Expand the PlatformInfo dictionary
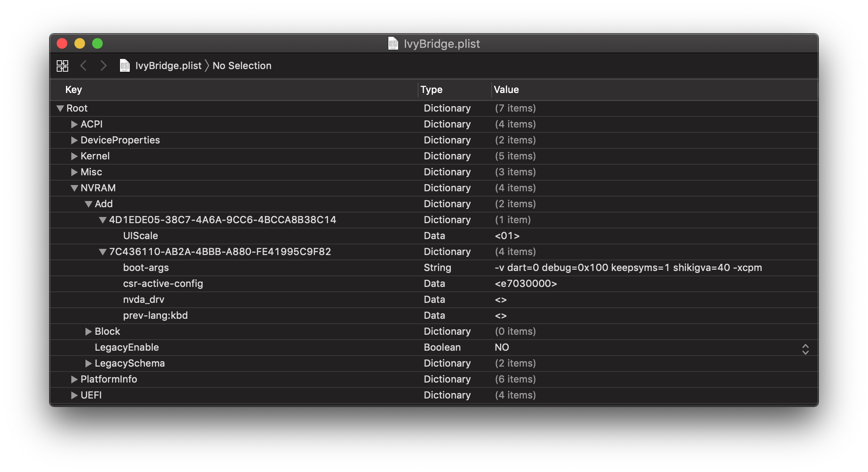 [x=74, y=379]
